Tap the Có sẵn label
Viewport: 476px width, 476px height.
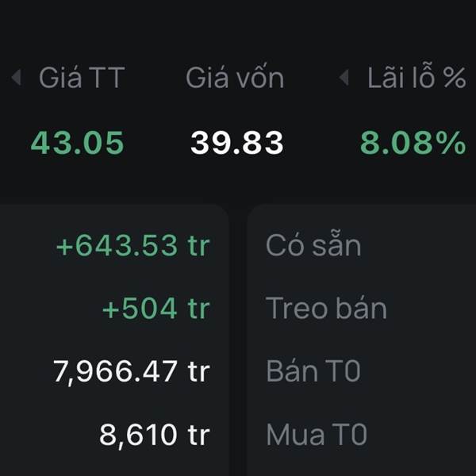tap(313, 246)
